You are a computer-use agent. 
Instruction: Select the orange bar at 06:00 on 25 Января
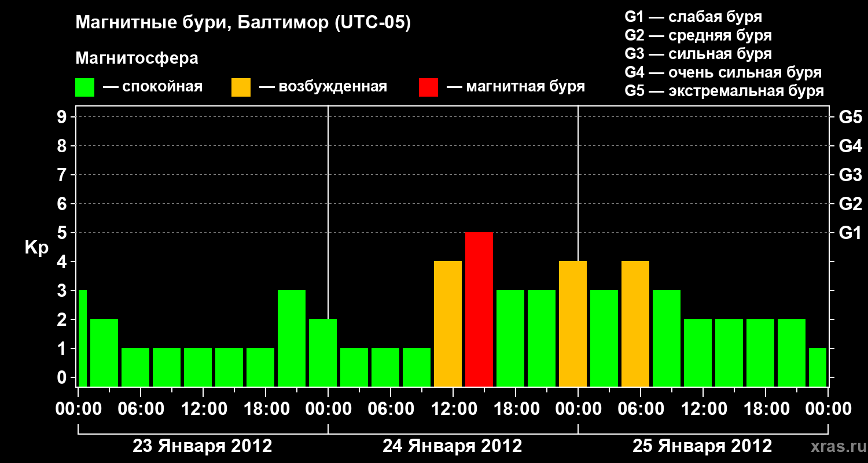coord(635,324)
